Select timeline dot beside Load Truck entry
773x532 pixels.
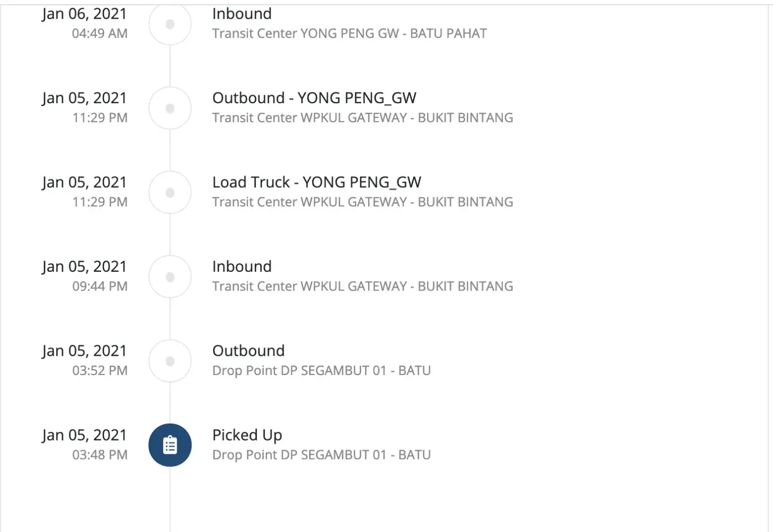click(x=170, y=193)
